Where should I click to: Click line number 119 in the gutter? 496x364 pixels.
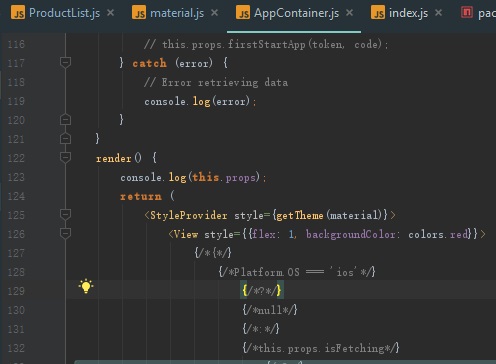point(16,101)
